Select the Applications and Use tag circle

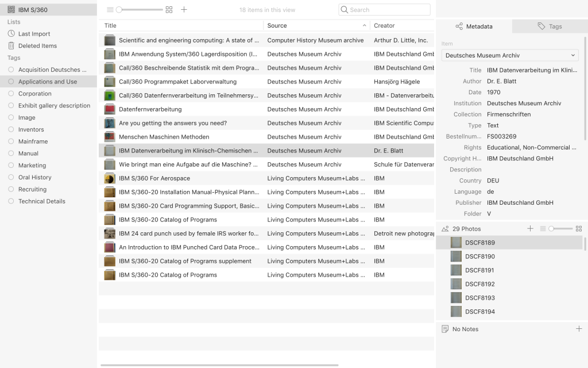tap(11, 82)
